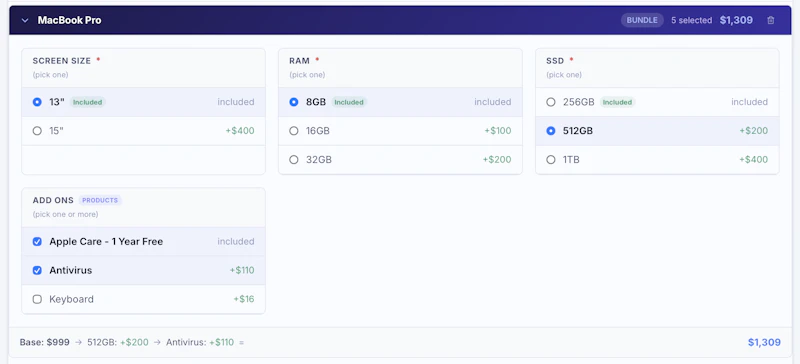Click the SCREEN SIZE section heading

pyautogui.click(x=62, y=61)
